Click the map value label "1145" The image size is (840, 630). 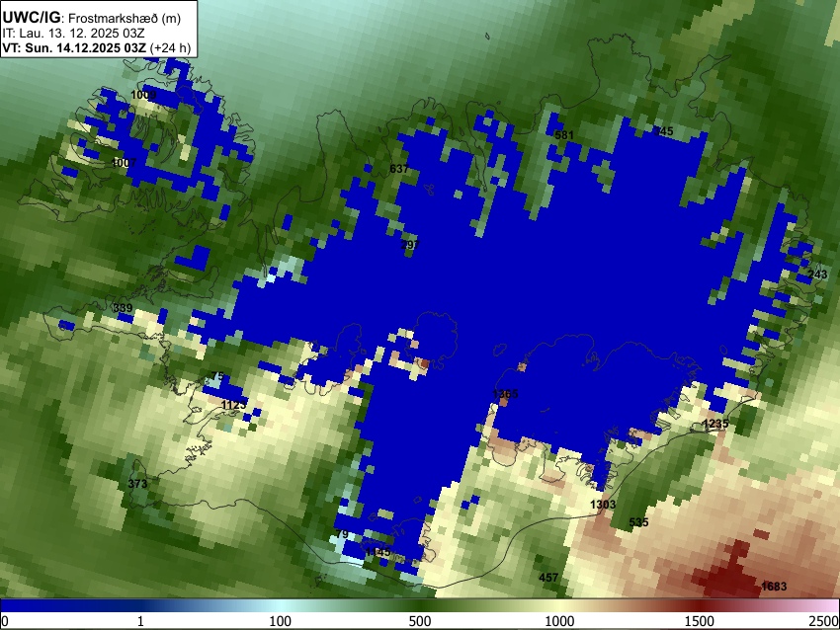click(378, 551)
